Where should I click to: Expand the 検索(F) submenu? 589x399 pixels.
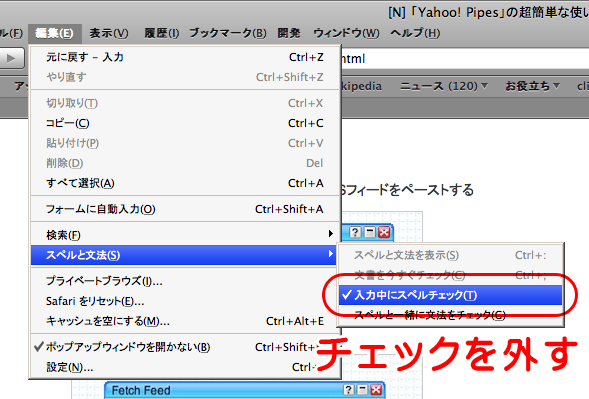pos(185,235)
